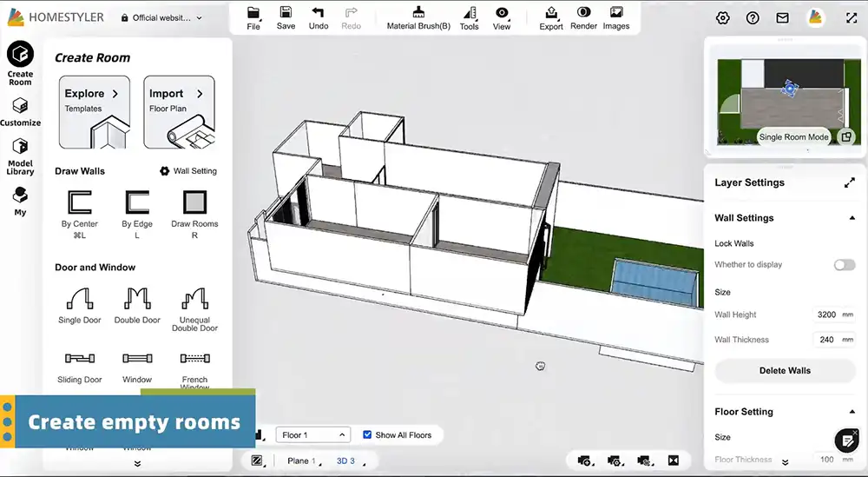The width and height of the screenshot is (868, 477).
Task: Choose the Sliding Door item
Action: tap(80, 368)
